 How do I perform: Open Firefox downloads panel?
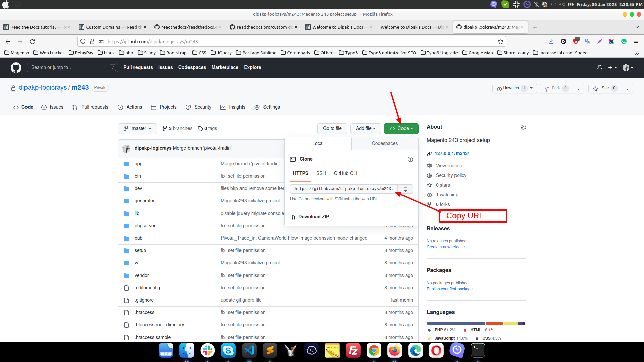pos(551,41)
